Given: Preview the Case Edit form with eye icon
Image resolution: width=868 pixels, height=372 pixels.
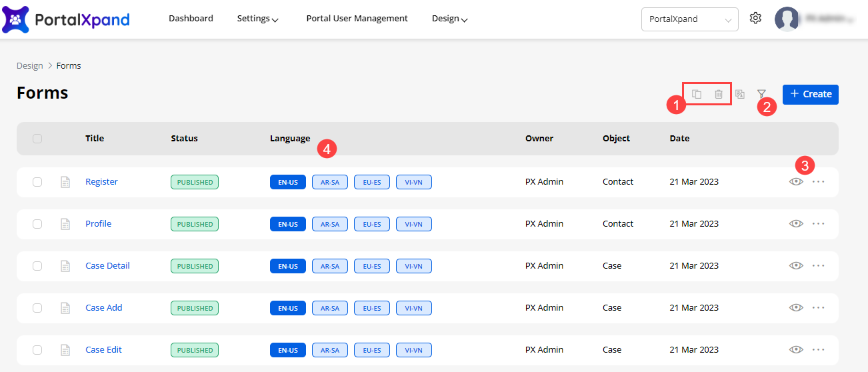Looking at the screenshot, I should 796,350.
